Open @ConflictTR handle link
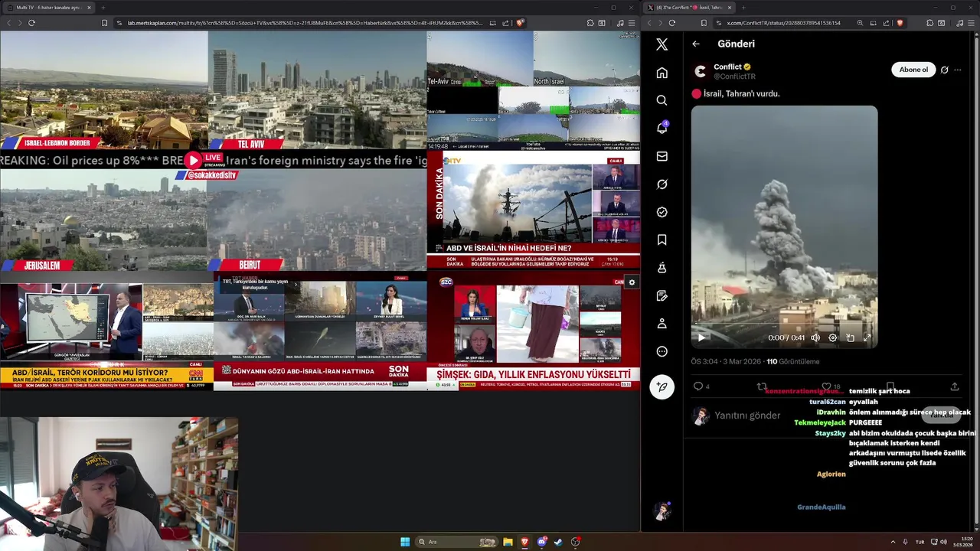 tap(734, 77)
